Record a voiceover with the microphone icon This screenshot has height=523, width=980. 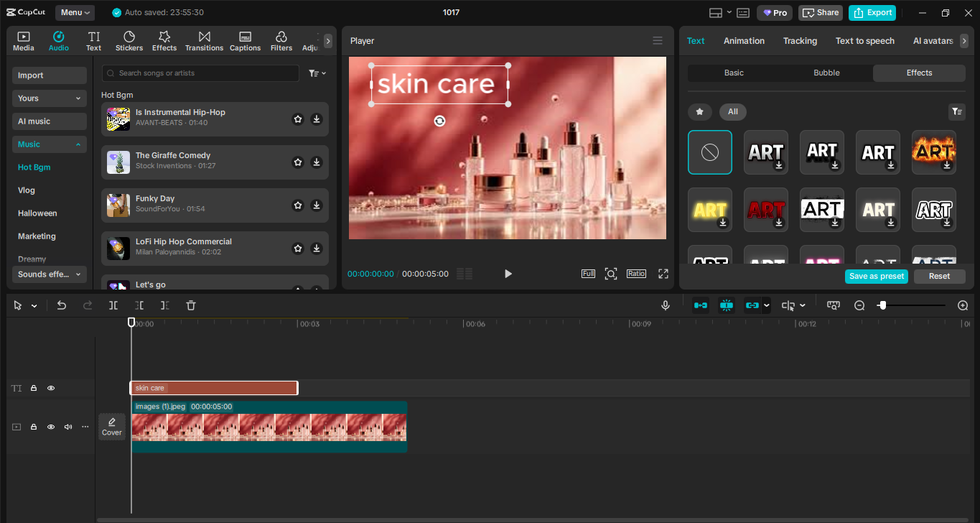[x=665, y=305]
